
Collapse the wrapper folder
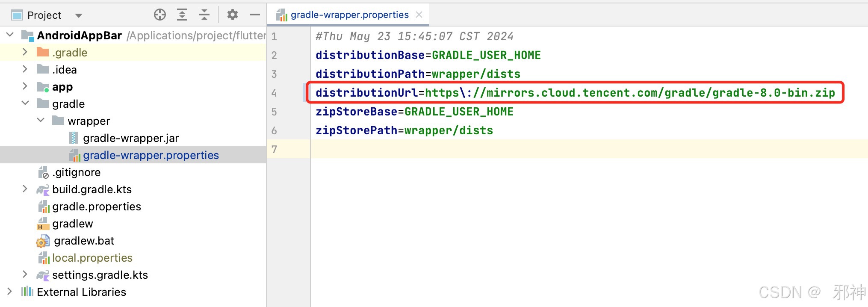pyautogui.click(x=41, y=120)
